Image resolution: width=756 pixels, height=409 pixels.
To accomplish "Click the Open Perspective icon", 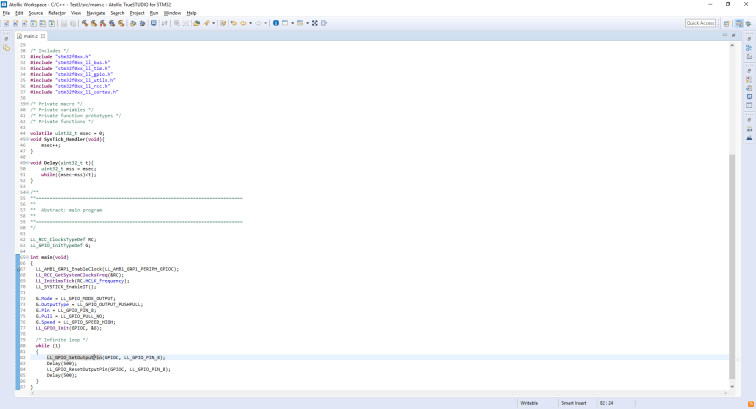I will coord(727,22).
